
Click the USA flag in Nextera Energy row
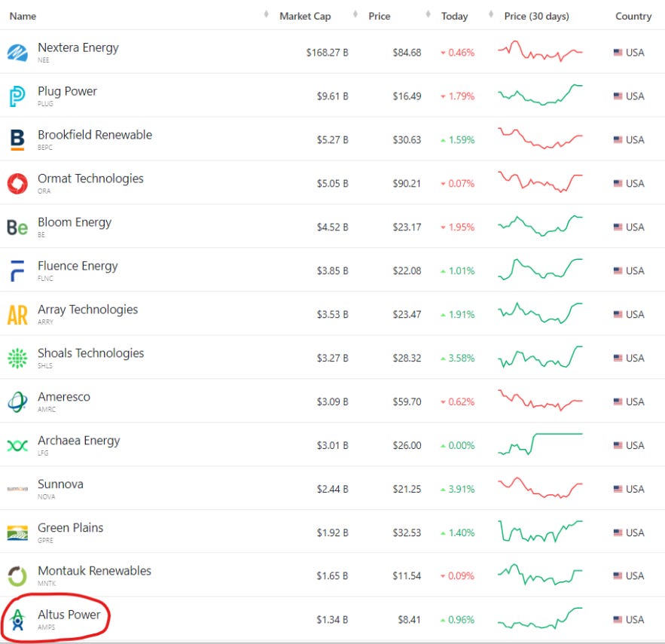[x=618, y=53]
